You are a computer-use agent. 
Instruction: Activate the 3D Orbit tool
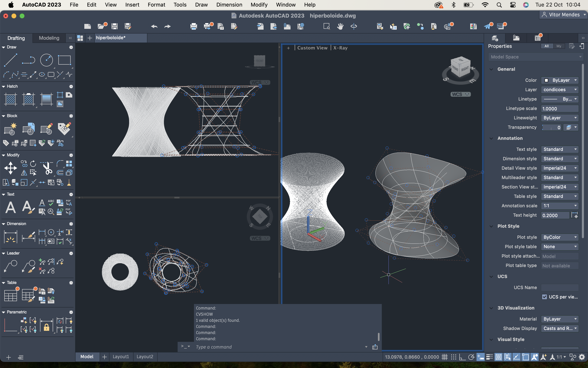coord(354,26)
